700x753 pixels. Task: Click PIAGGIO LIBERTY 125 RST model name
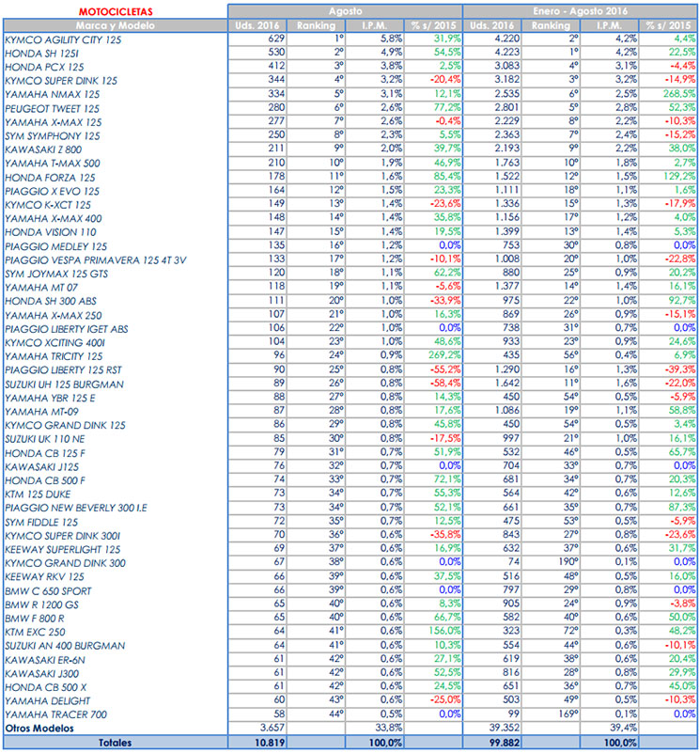point(63,370)
